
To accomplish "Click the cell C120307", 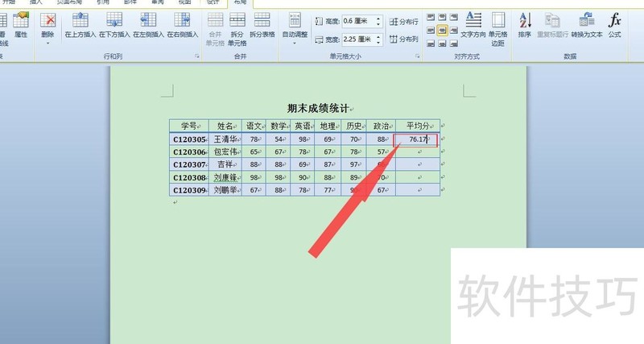I will click(x=189, y=164).
